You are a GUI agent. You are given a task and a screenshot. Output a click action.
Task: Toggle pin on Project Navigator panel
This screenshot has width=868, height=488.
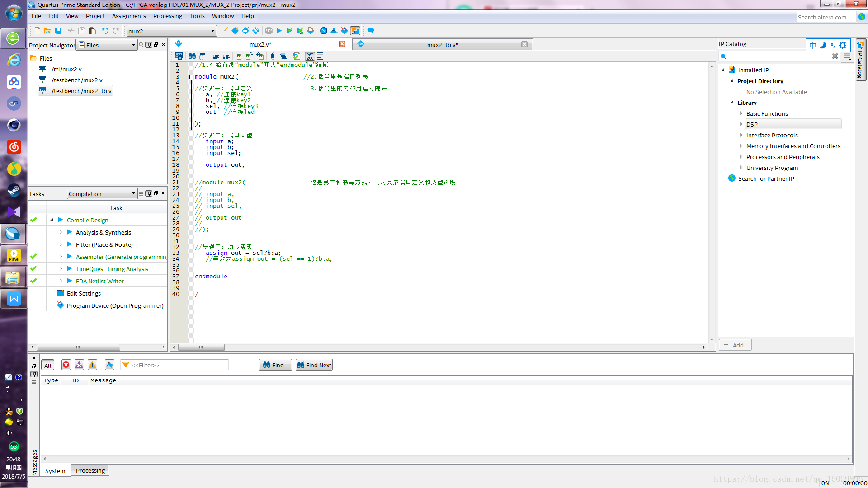pos(149,45)
